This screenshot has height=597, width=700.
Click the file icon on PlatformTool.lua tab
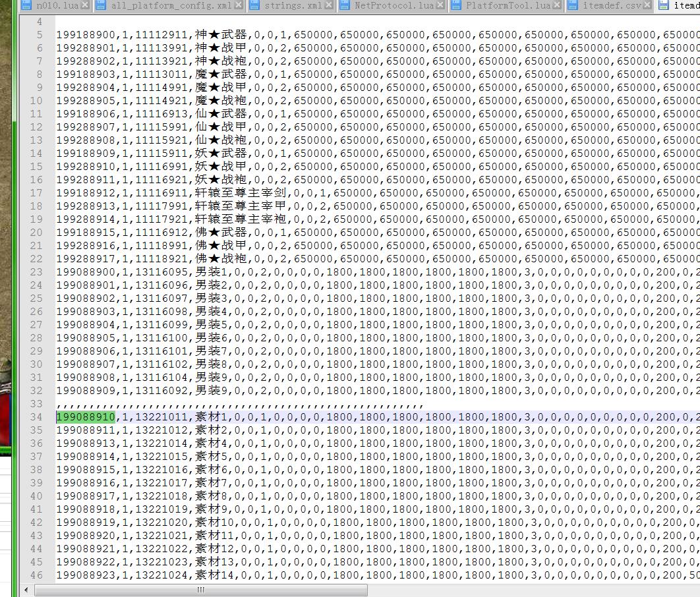pyautogui.click(x=455, y=6)
